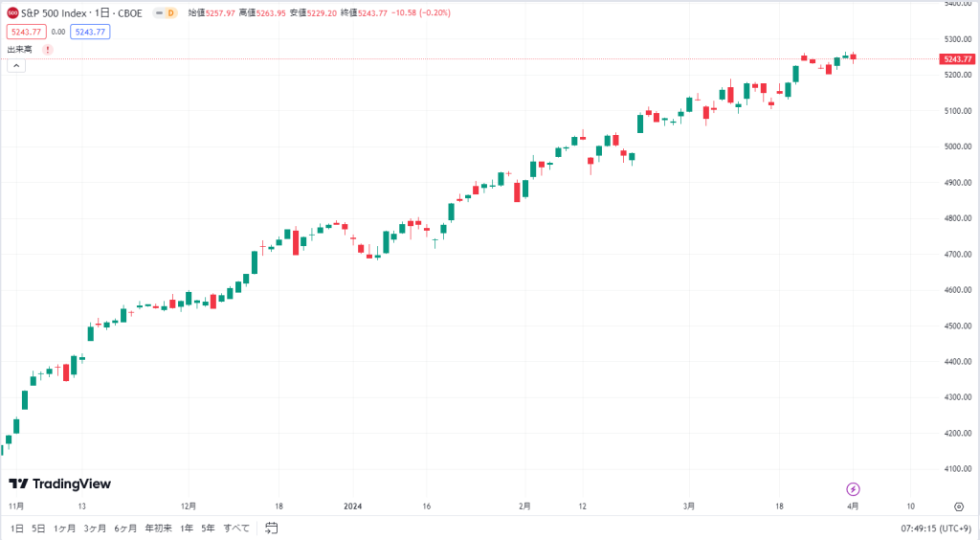Select the 5日 time range

(38, 529)
